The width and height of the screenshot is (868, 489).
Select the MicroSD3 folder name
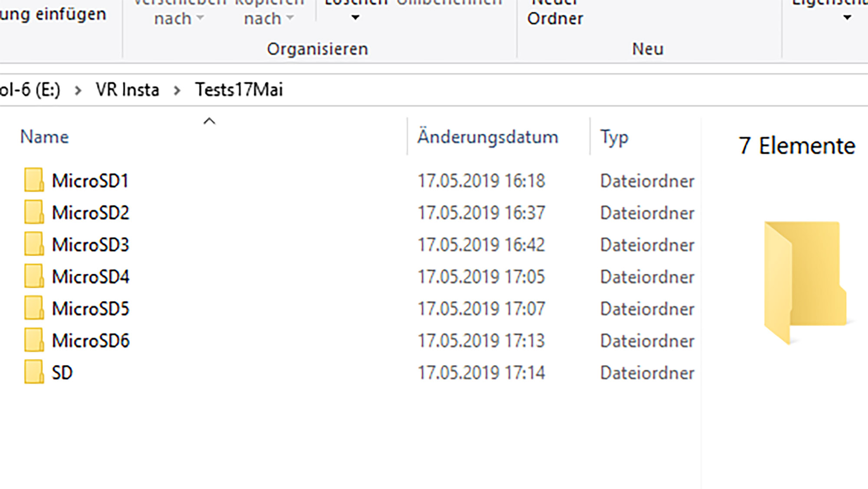(x=91, y=245)
